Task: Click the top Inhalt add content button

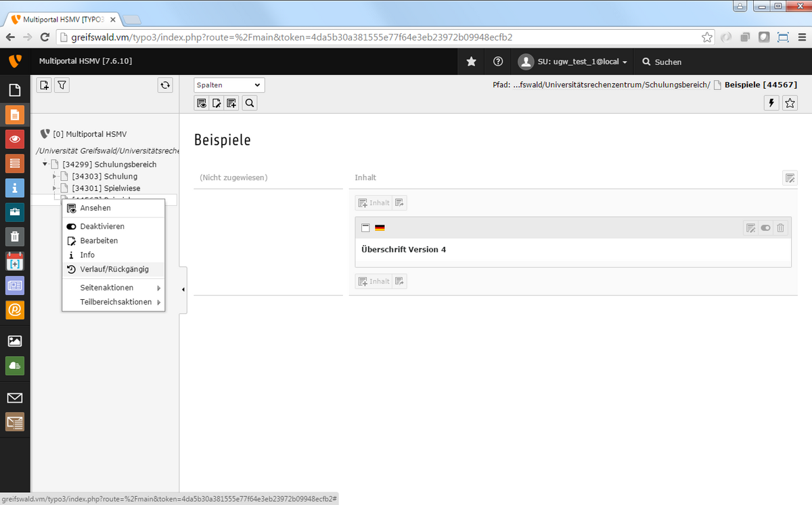Action: (374, 202)
